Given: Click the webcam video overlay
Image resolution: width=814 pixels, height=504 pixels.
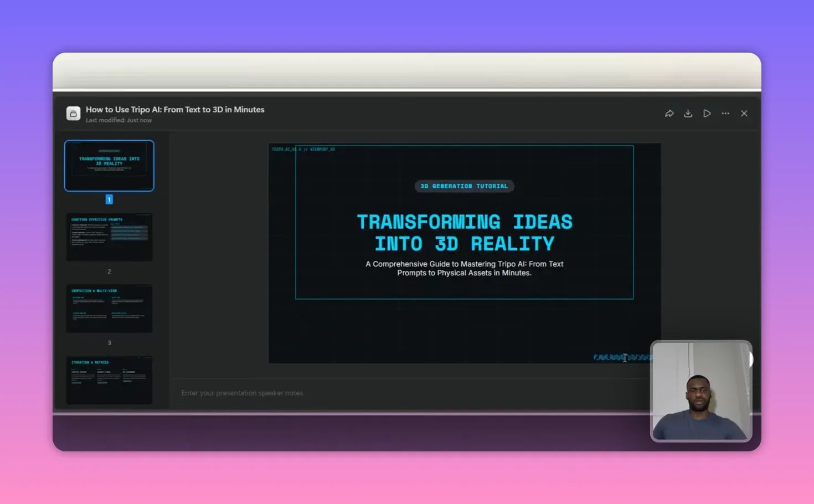Looking at the screenshot, I should pyautogui.click(x=701, y=391).
